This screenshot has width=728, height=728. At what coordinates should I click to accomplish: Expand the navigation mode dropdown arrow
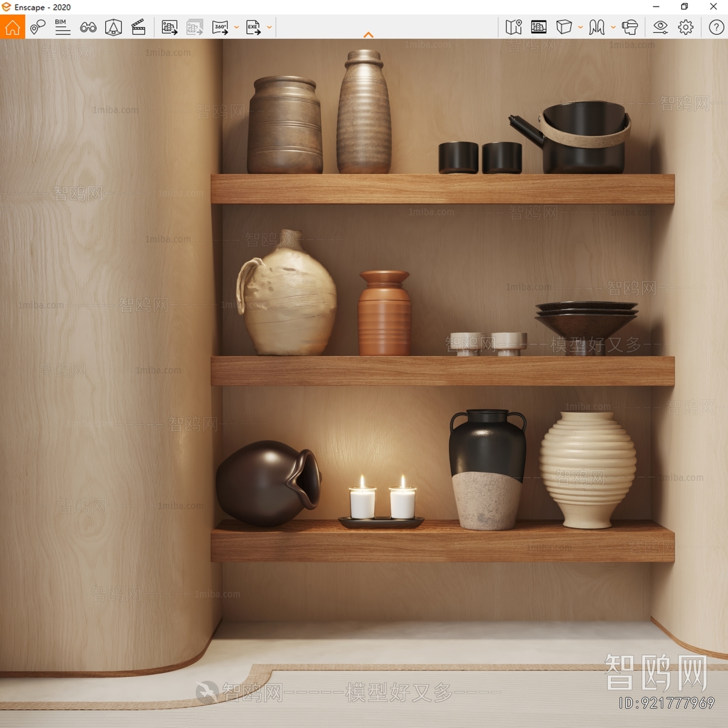[x=613, y=27]
